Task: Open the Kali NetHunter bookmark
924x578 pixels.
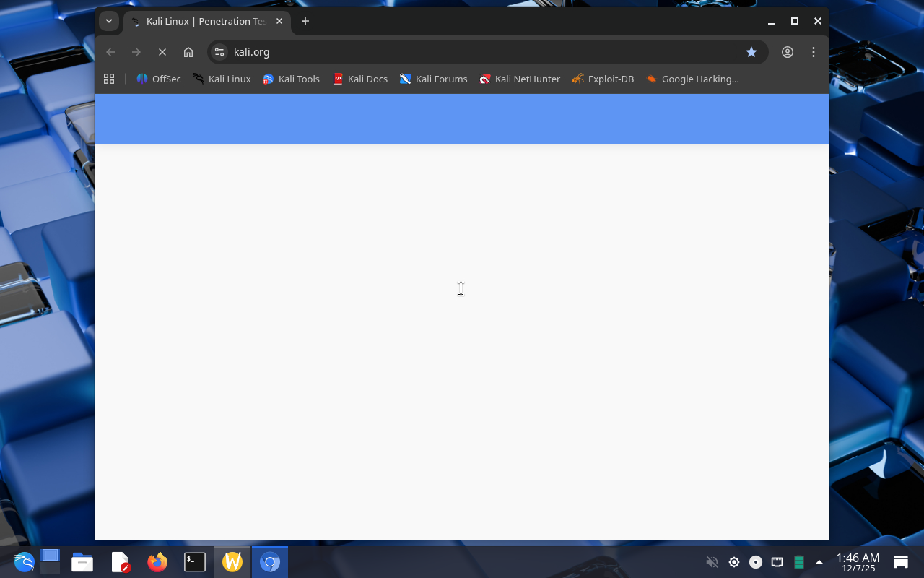Action: (520, 79)
